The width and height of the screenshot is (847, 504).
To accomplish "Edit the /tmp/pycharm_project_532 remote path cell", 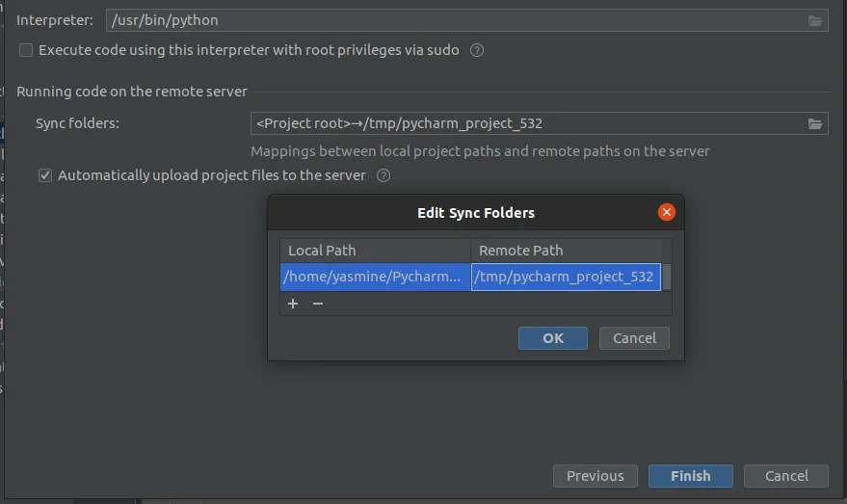I will pos(566,277).
